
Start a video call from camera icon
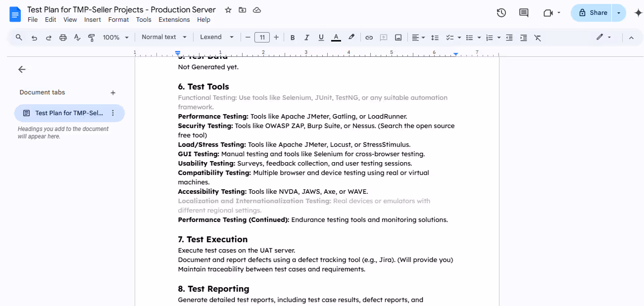tap(548, 13)
